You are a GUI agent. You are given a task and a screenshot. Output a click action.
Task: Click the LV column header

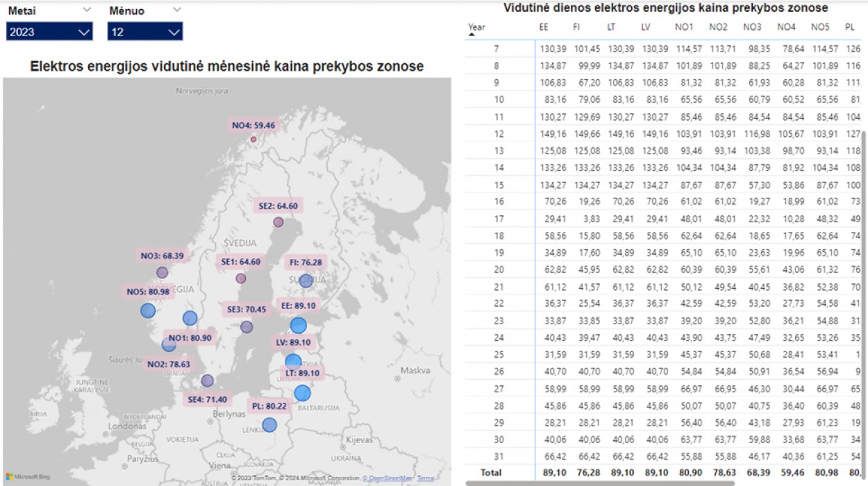coord(646,27)
